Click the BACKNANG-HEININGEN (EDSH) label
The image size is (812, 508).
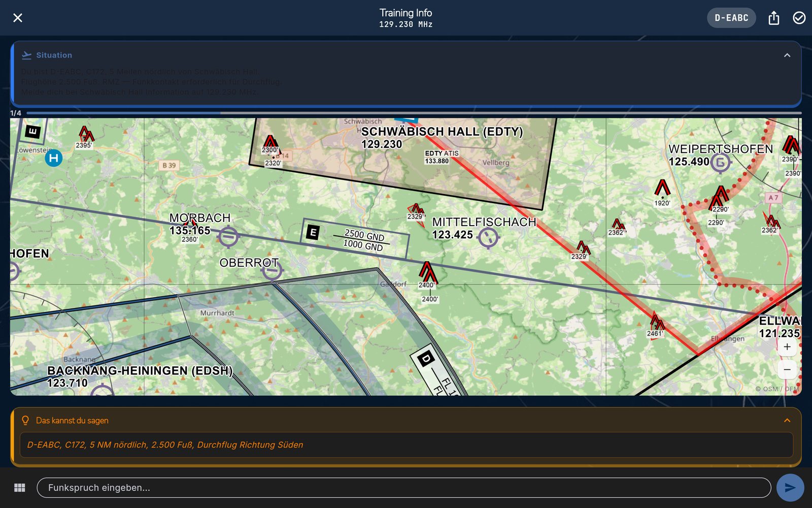pyautogui.click(x=140, y=371)
